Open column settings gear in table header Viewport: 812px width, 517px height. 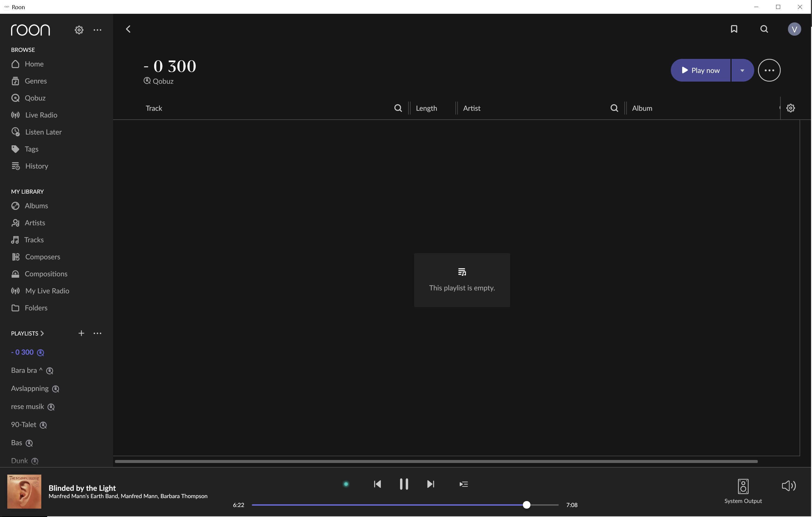tap(791, 108)
